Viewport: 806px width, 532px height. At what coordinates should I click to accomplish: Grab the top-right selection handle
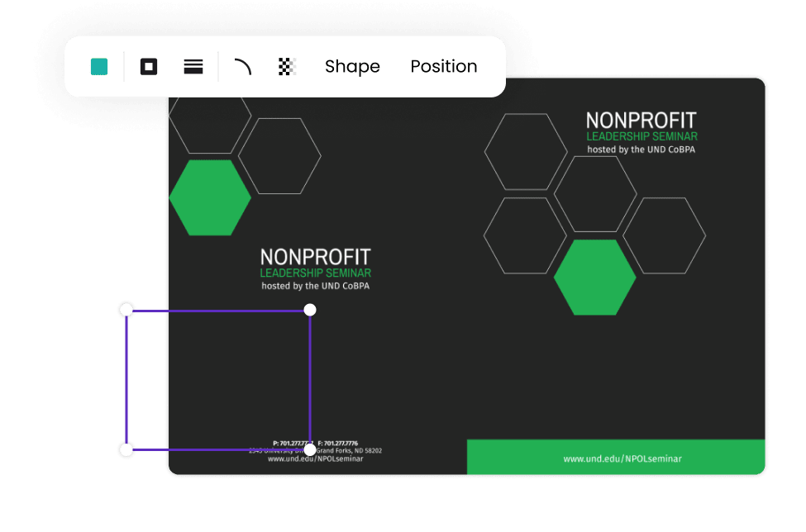[x=310, y=310]
